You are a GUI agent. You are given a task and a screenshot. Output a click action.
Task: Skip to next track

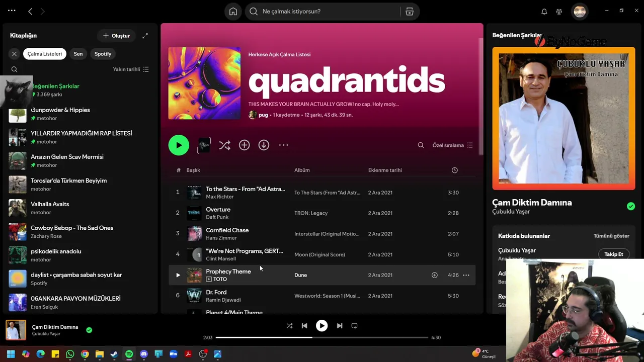(x=339, y=326)
